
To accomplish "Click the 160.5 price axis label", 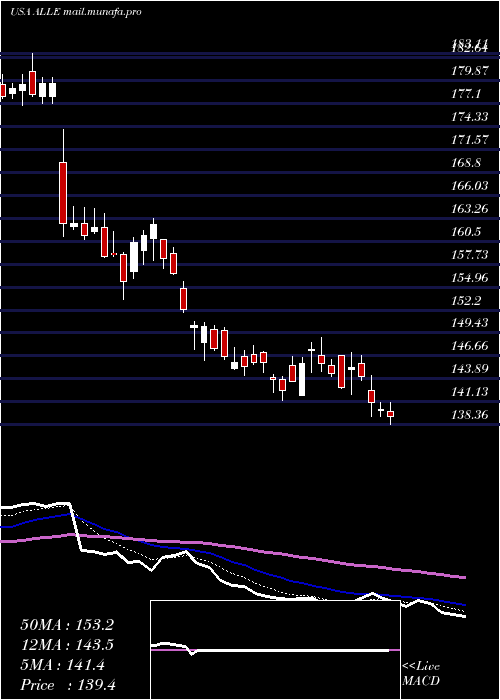I will coord(467,232).
